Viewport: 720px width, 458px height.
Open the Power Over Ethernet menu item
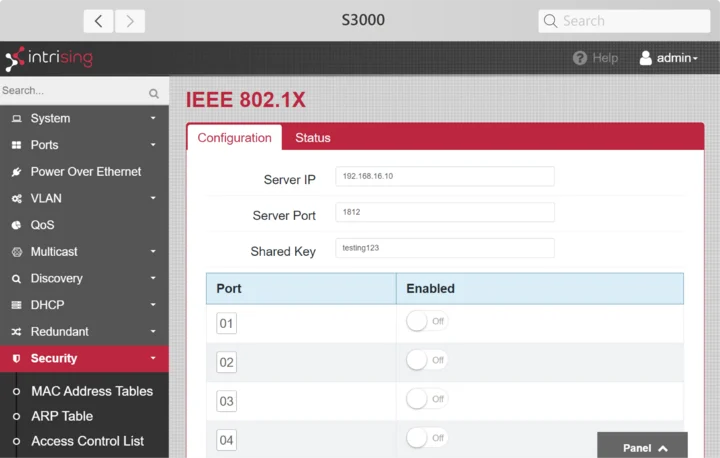pos(84,172)
